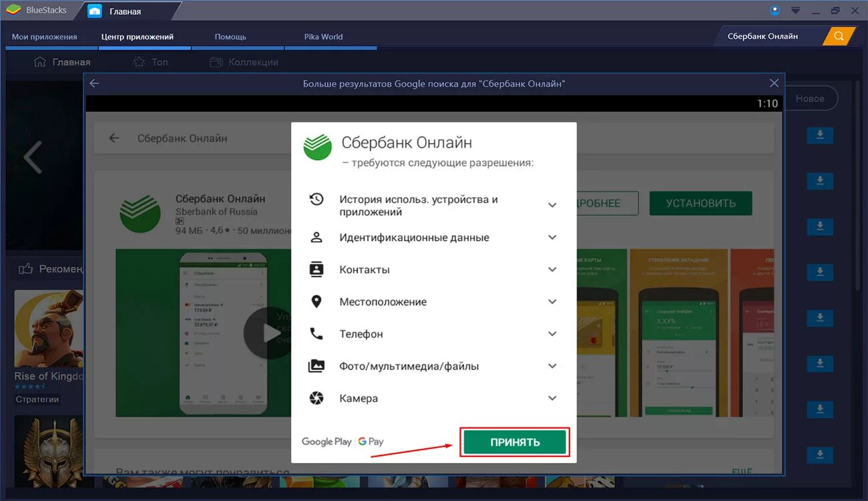Click the location pin permission icon
The height and width of the screenshot is (501, 868).
tap(316, 301)
